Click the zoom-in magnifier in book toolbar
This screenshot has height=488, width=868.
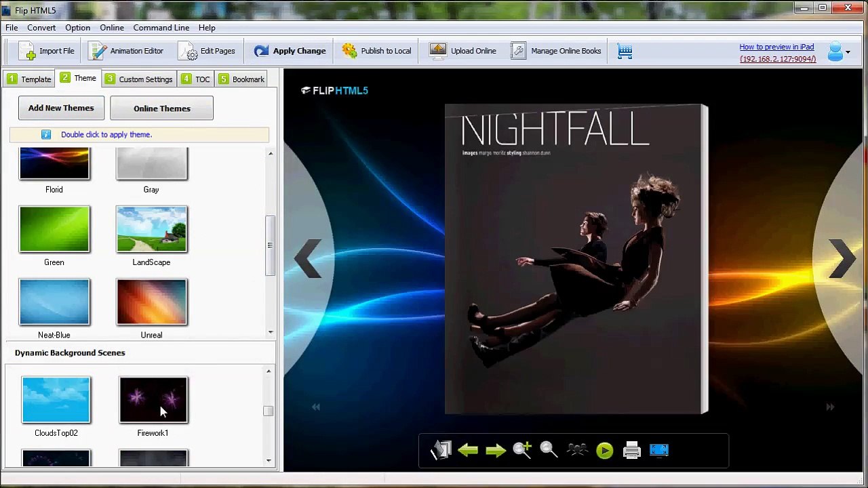click(x=522, y=450)
